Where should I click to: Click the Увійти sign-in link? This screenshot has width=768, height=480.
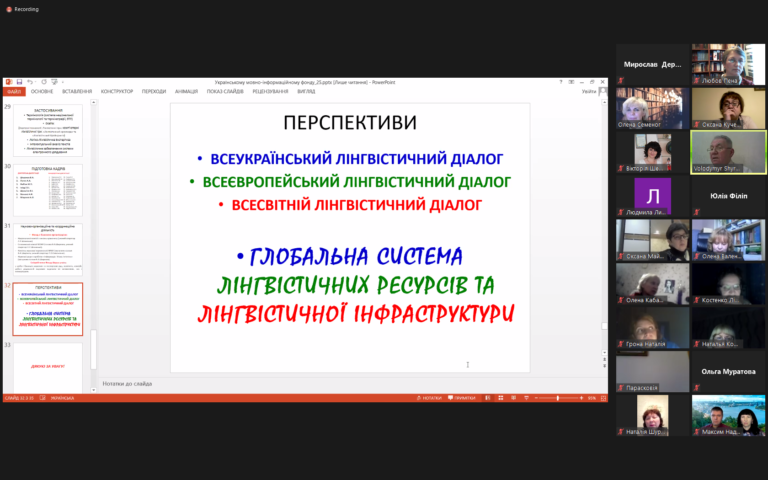pos(589,91)
